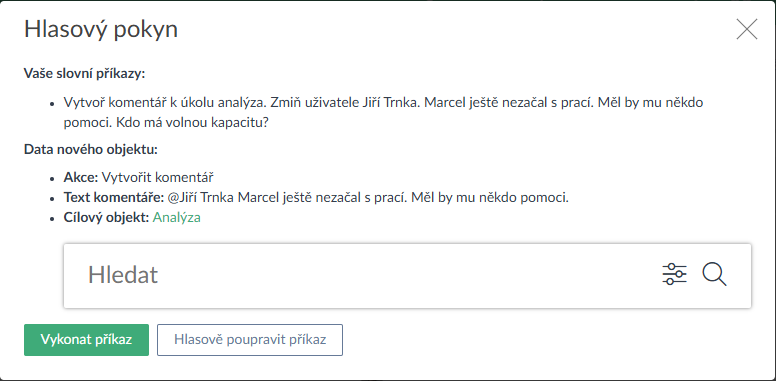Click the @Jiří Trnka mention in comment
The height and width of the screenshot is (381, 776).
201,197
